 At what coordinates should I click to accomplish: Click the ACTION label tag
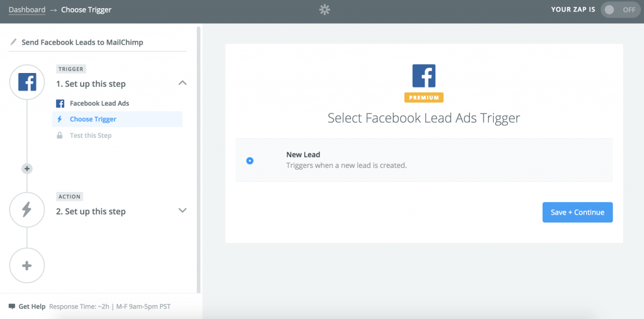(x=69, y=196)
